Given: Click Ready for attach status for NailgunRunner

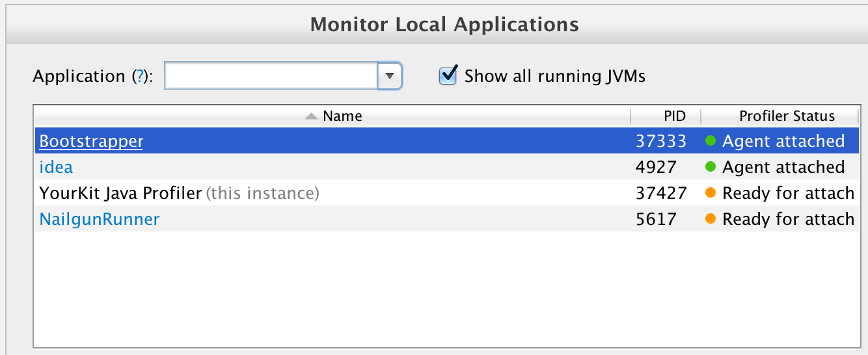Looking at the screenshot, I should 788,219.
